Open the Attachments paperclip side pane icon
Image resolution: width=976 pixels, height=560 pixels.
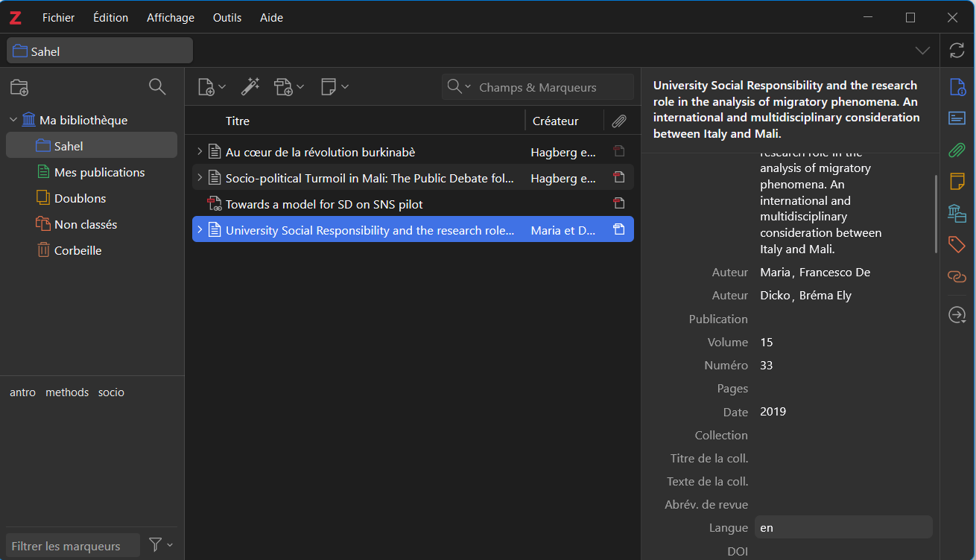pyautogui.click(x=957, y=150)
